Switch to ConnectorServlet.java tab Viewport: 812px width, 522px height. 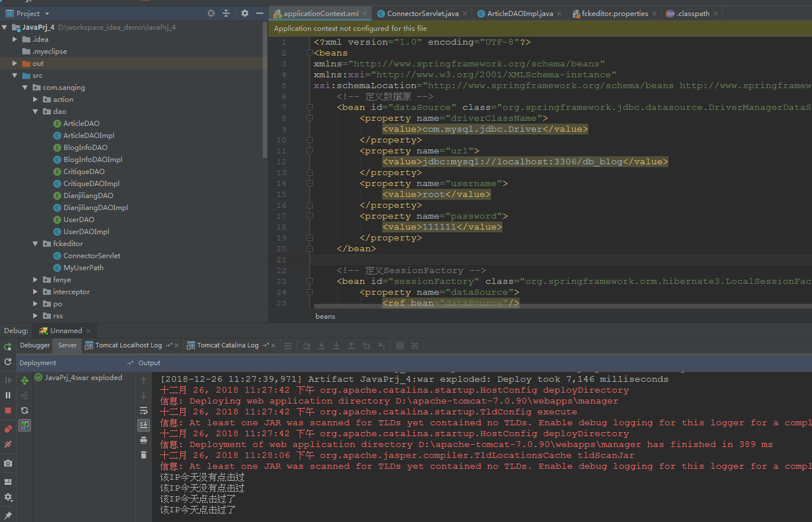pyautogui.click(x=422, y=14)
